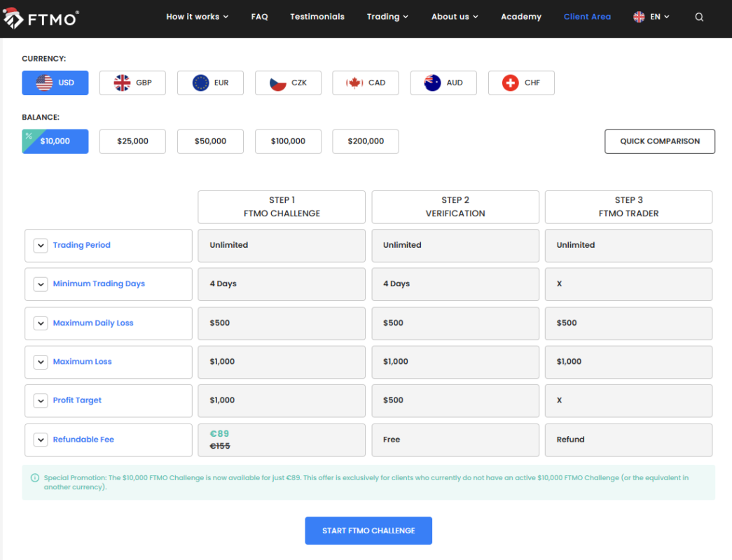
Task: Click the FTMO logo in header
Action: point(41,17)
